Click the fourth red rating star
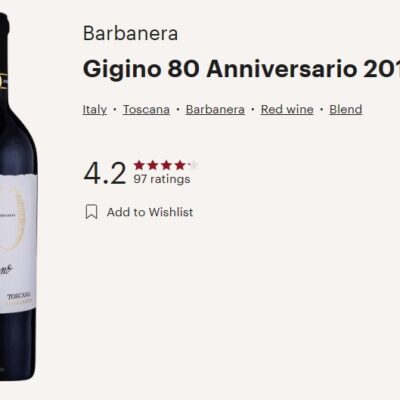Image resolution: width=400 pixels, height=400 pixels. pos(180,165)
